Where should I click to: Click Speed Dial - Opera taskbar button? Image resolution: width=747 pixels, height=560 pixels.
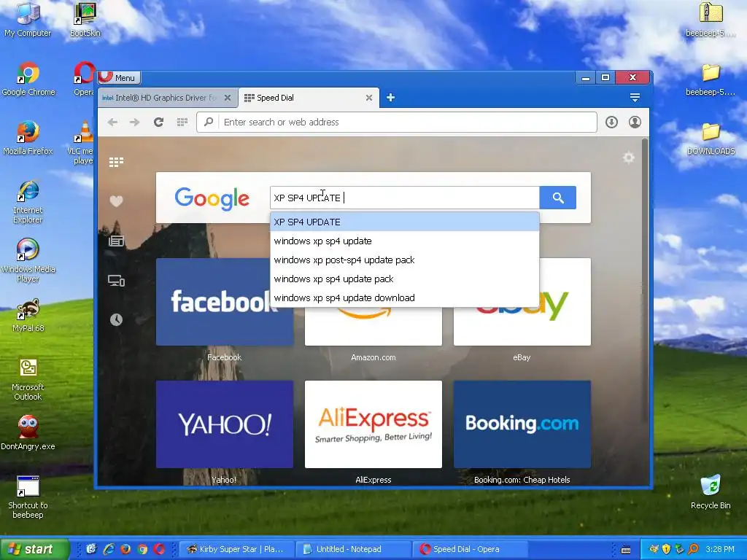470,549
